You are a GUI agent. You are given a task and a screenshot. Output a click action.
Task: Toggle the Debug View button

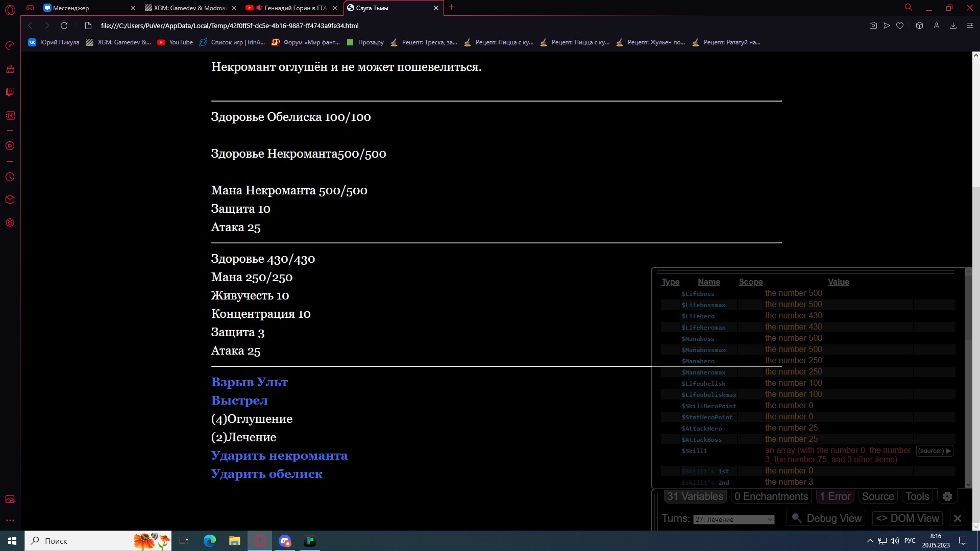826,518
